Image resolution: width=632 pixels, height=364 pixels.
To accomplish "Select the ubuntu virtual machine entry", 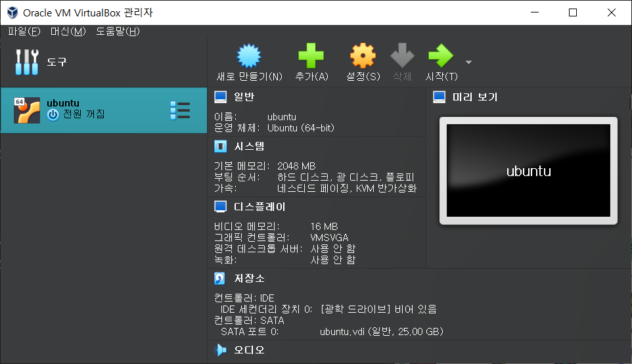I will (104, 110).
